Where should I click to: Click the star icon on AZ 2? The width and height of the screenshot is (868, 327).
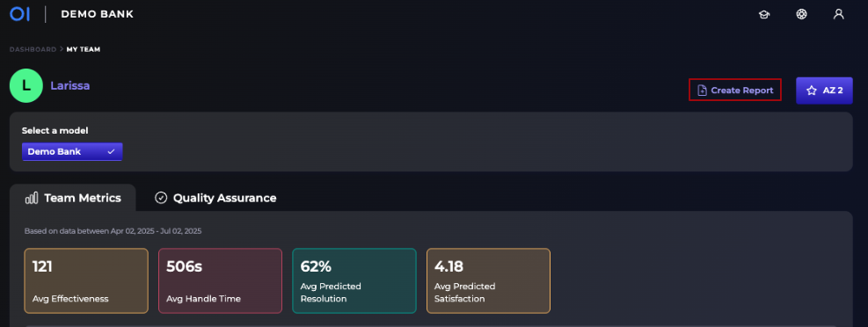(x=812, y=91)
